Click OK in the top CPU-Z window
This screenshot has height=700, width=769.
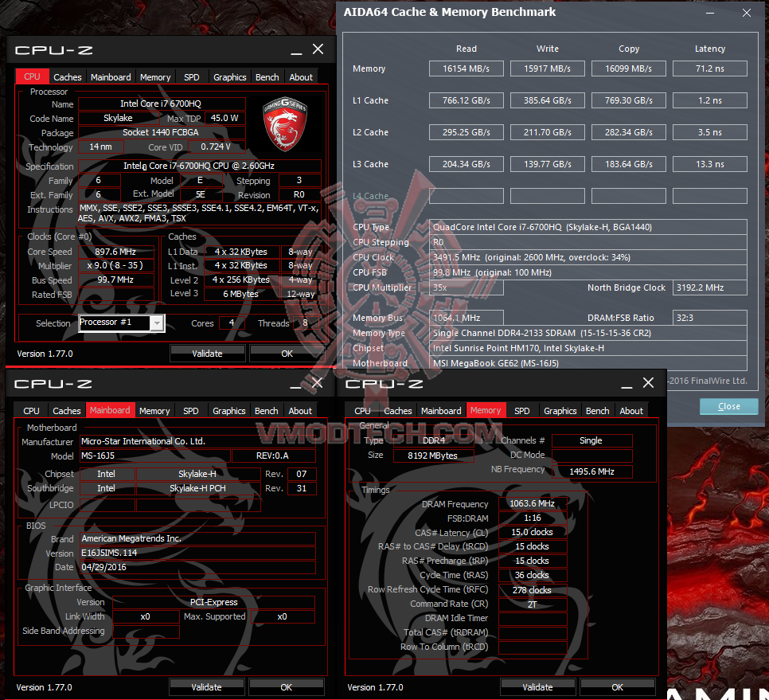click(287, 354)
